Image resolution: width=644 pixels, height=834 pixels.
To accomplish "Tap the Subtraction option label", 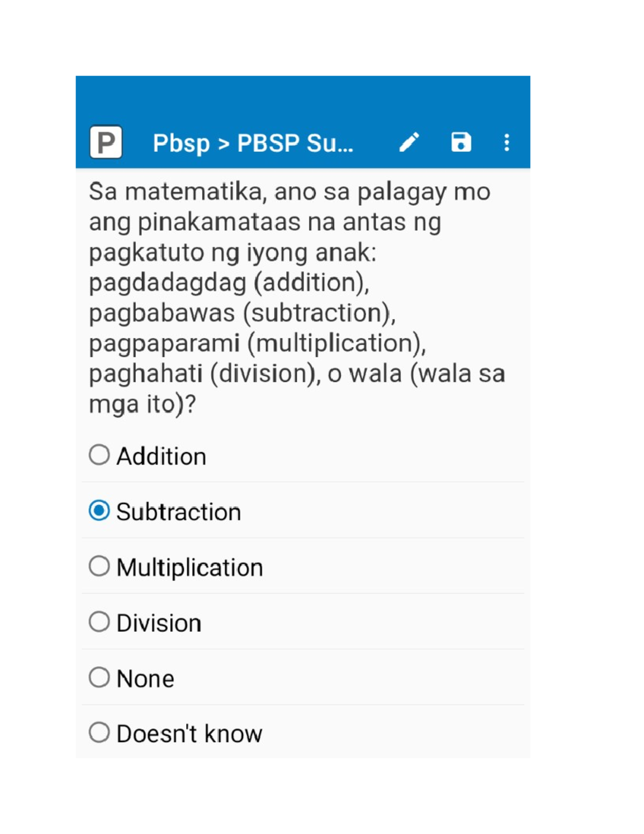I will click(179, 512).
